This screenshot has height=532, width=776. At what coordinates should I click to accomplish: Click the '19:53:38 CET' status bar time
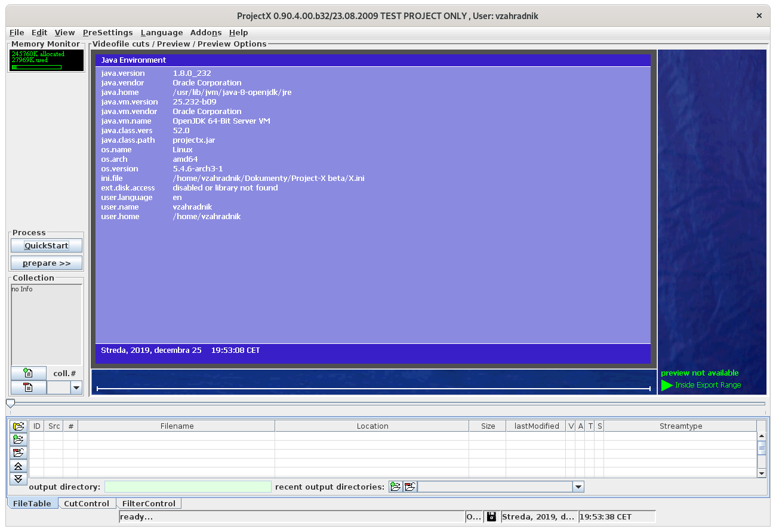(606, 516)
